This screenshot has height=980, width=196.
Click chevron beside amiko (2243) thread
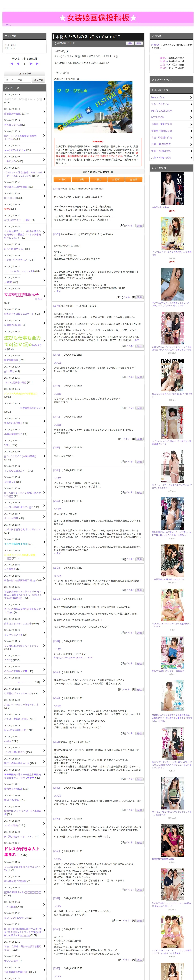coord(44,740)
